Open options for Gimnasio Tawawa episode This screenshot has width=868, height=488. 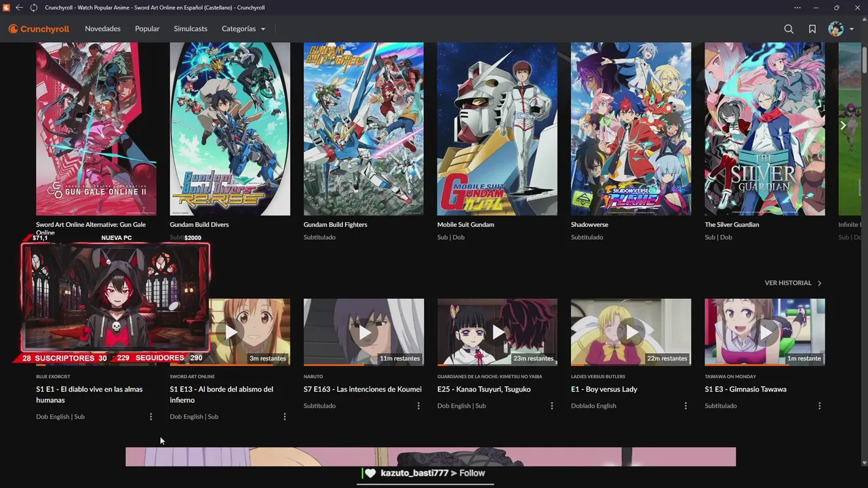click(819, 406)
